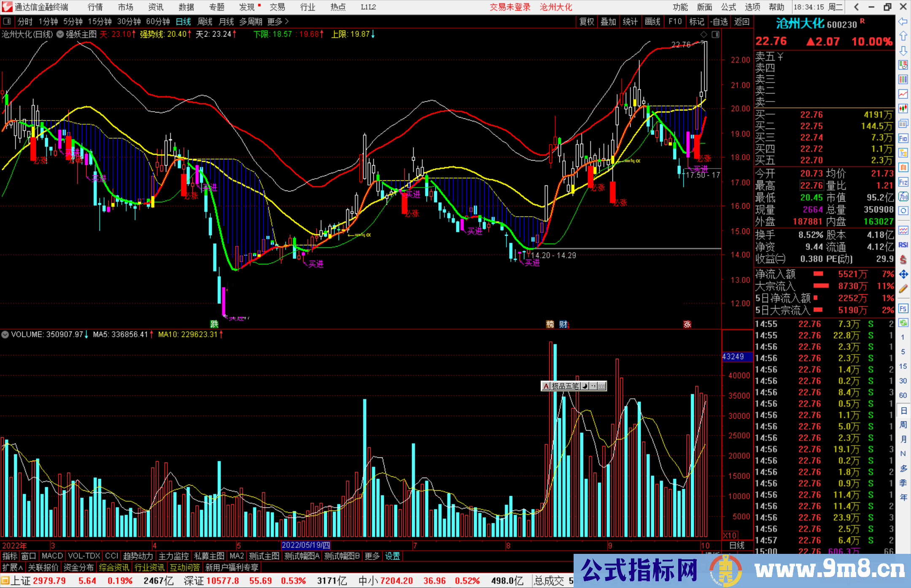The height and width of the screenshot is (588, 911).
Task: Open the line trend chart sidebar icon
Action: pos(903,94)
